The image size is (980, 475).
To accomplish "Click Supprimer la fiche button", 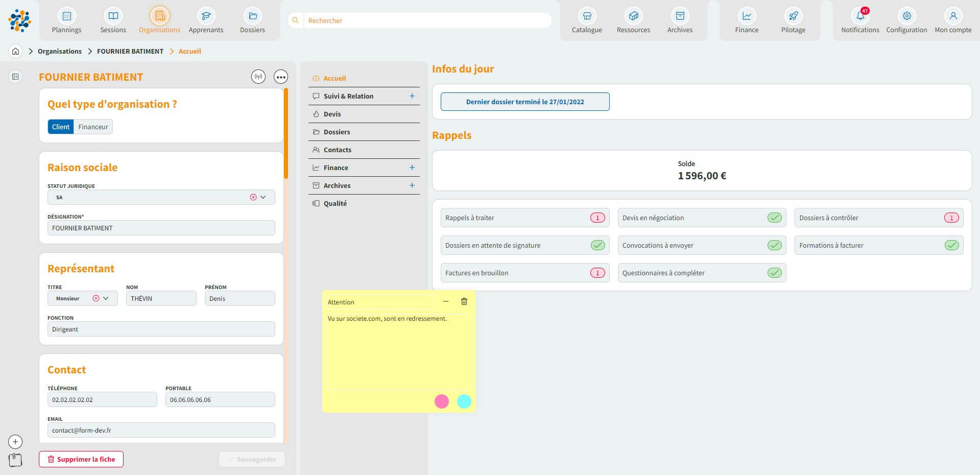I will click(x=81, y=459).
